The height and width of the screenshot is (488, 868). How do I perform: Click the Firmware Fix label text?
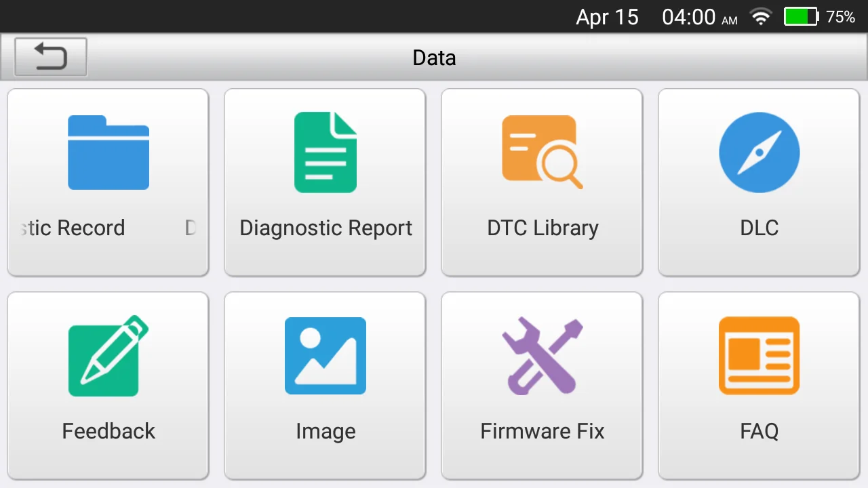[x=542, y=431]
